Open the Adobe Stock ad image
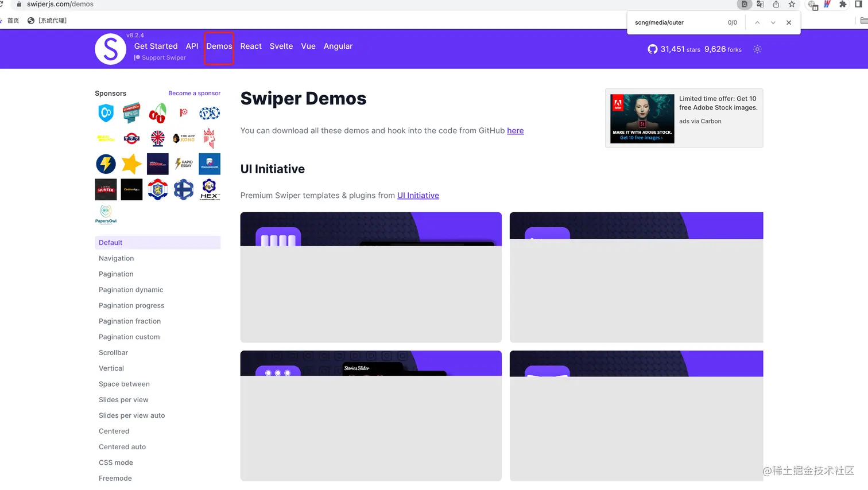This screenshot has height=490, width=868. (x=642, y=119)
